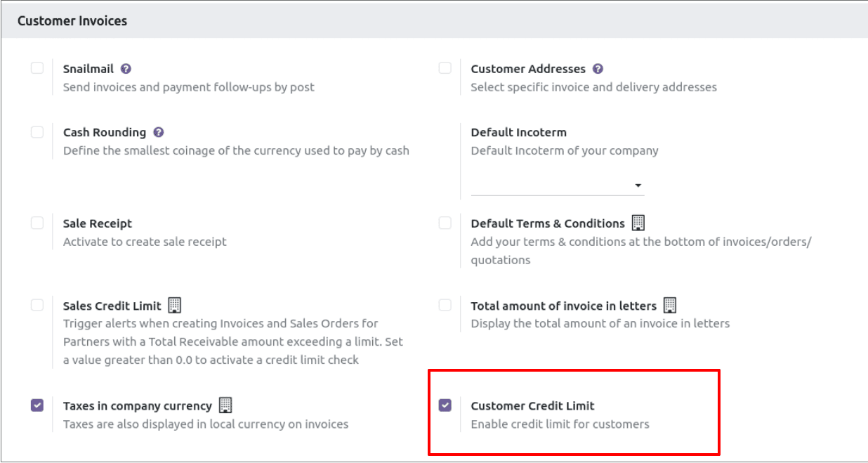
Task: Open the Default Incoterm dropdown
Action: pos(558,185)
